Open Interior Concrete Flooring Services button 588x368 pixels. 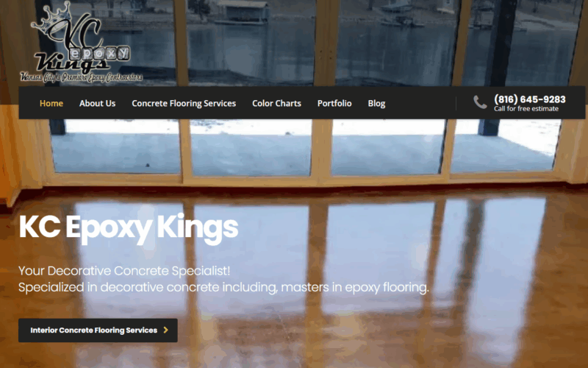coord(98,330)
